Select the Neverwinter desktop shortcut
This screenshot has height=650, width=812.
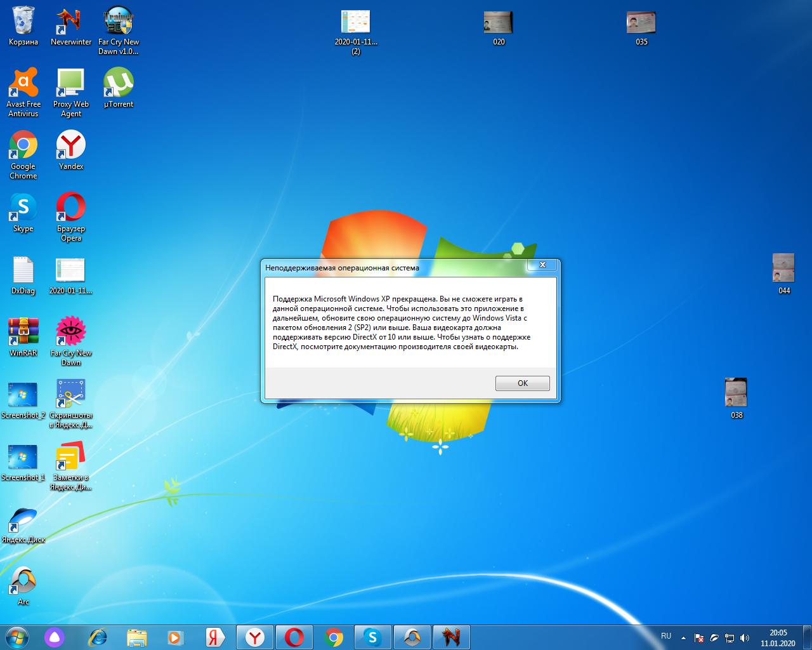tap(71, 27)
